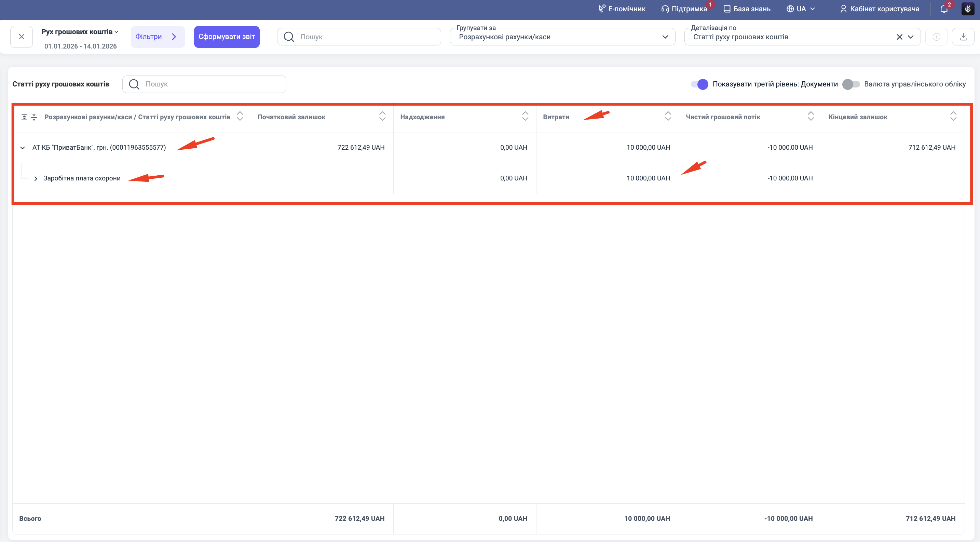Clear the Деталізація по selection
980x542 pixels.
point(899,37)
